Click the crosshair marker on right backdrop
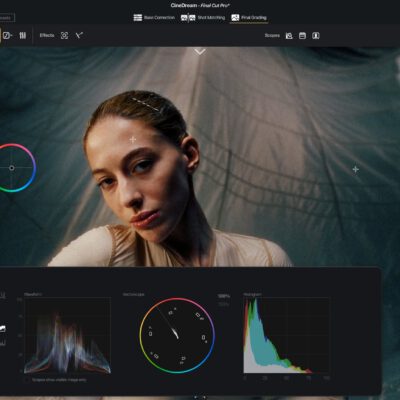 pyautogui.click(x=356, y=169)
